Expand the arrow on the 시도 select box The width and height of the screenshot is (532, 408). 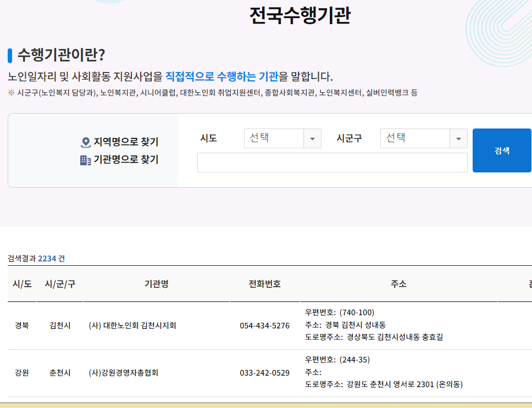[314, 138]
